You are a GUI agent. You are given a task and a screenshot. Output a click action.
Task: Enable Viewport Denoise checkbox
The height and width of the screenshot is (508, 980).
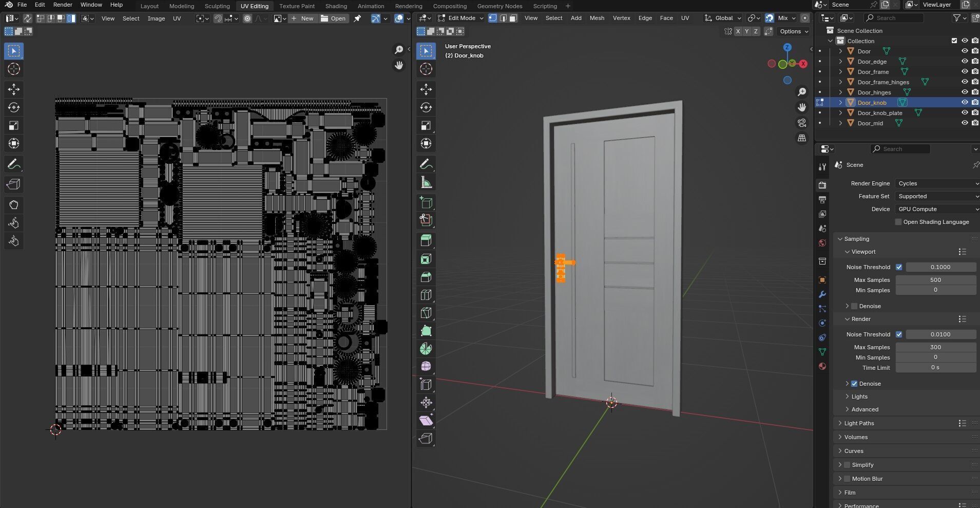click(854, 306)
